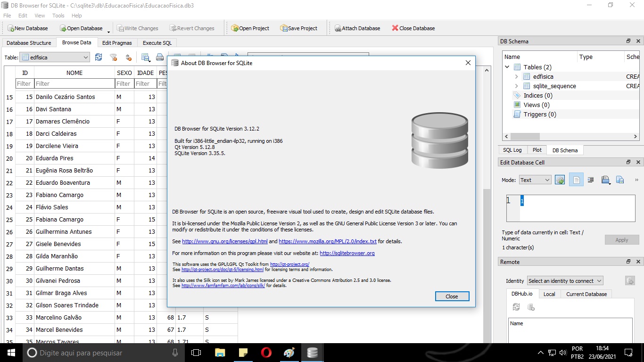The image size is (644, 362).
Task: Refresh the table data in Browse Data
Action: pyautogui.click(x=98, y=57)
